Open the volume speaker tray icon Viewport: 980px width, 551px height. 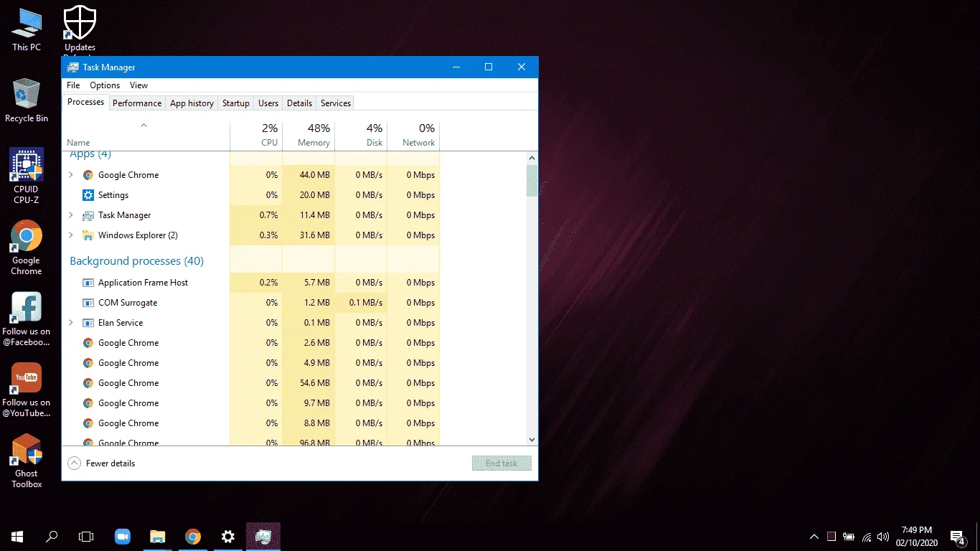point(883,537)
